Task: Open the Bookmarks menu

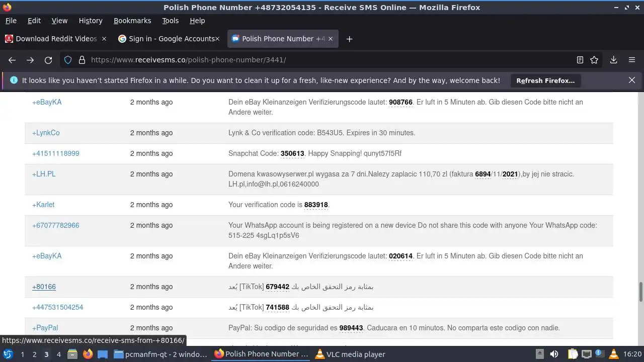Action: coord(132,21)
